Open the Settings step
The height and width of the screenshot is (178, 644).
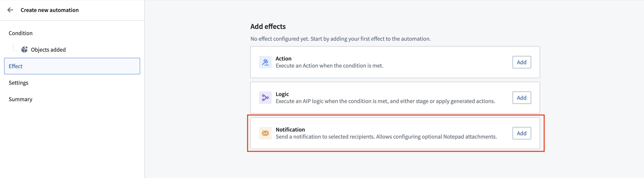pos(19,83)
